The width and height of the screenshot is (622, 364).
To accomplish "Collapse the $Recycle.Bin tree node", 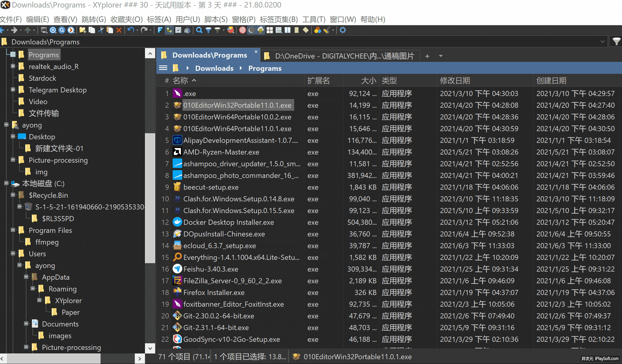I will 13,195.
